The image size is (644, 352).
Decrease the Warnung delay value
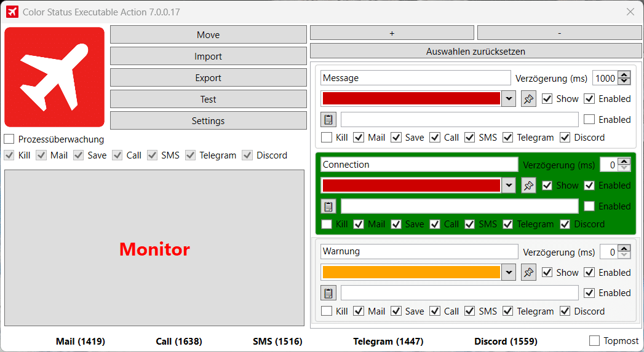pyautogui.click(x=624, y=255)
